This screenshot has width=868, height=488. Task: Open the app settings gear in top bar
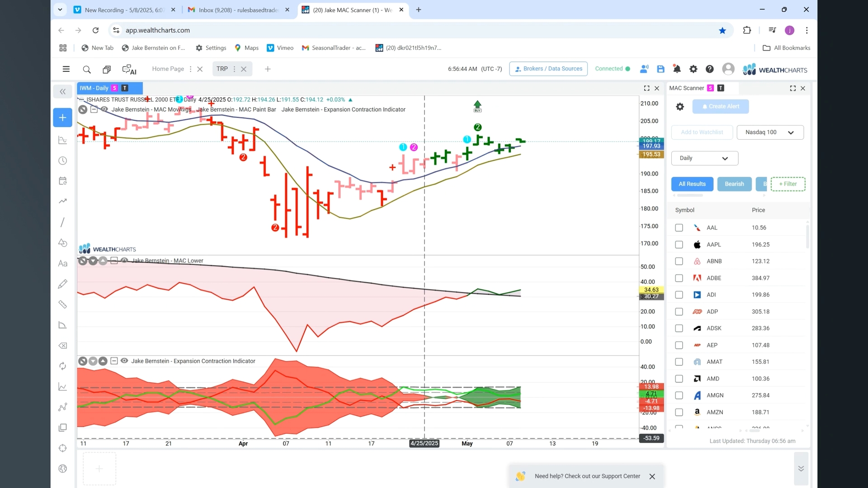point(693,69)
